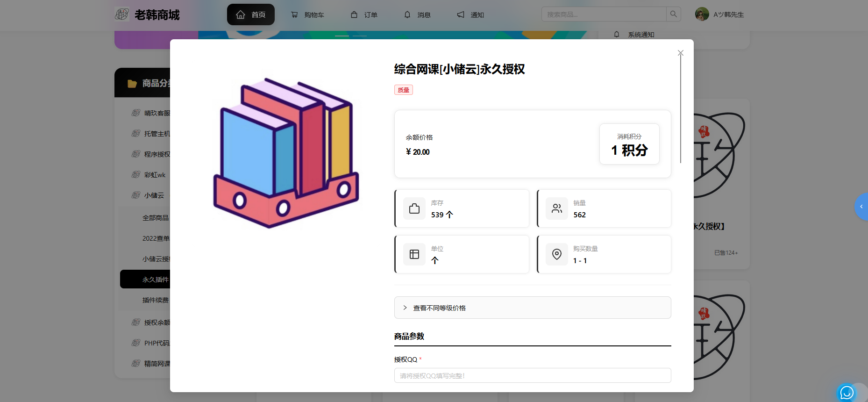This screenshot has height=402, width=868.
Task: Focus the 授权QQ input field
Action: pos(532,375)
